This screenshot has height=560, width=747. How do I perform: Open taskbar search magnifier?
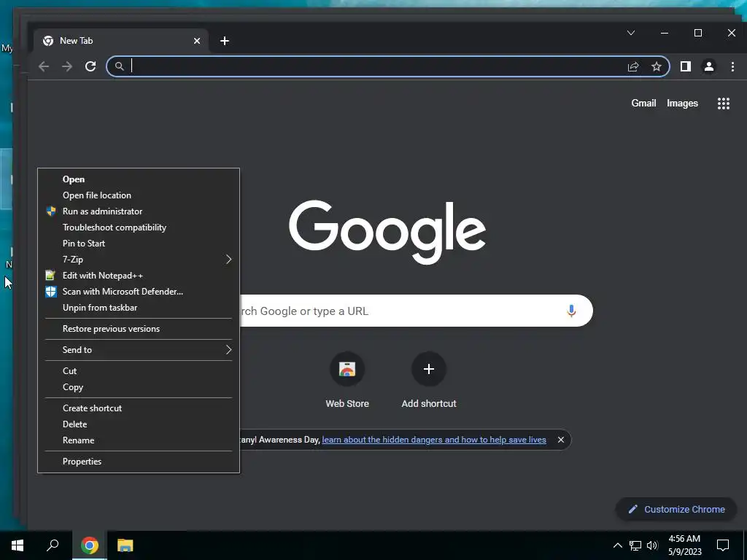coord(53,545)
